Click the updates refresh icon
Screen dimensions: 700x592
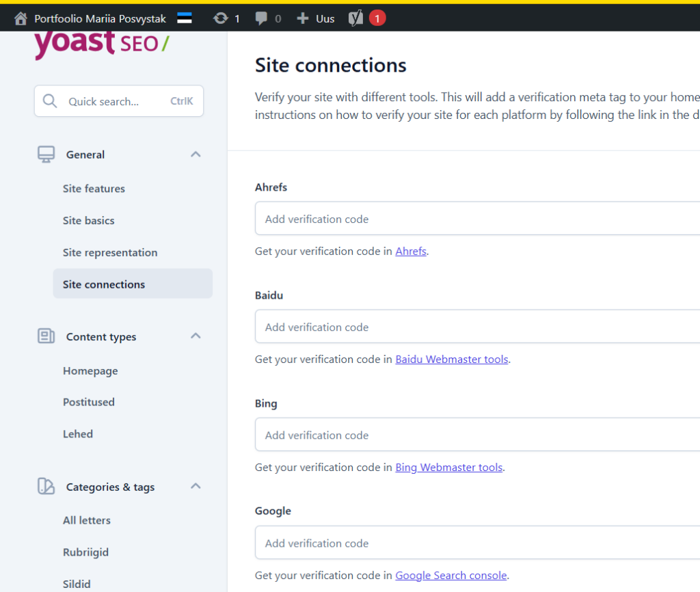(x=220, y=18)
